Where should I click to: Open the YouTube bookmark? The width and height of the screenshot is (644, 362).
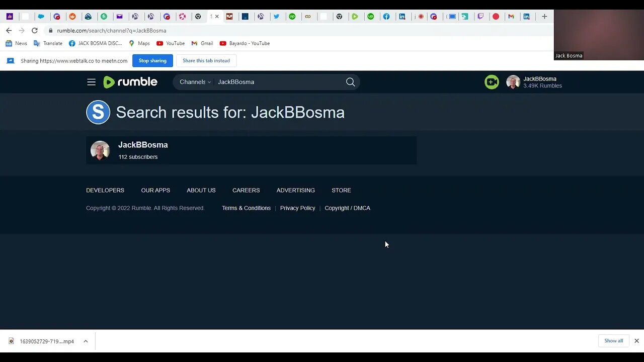(171, 43)
